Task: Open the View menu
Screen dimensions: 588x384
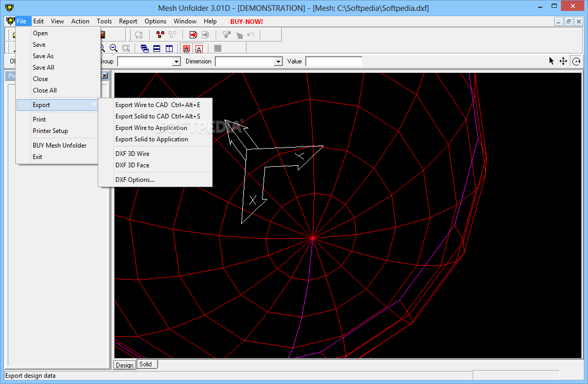Action: [57, 21]
